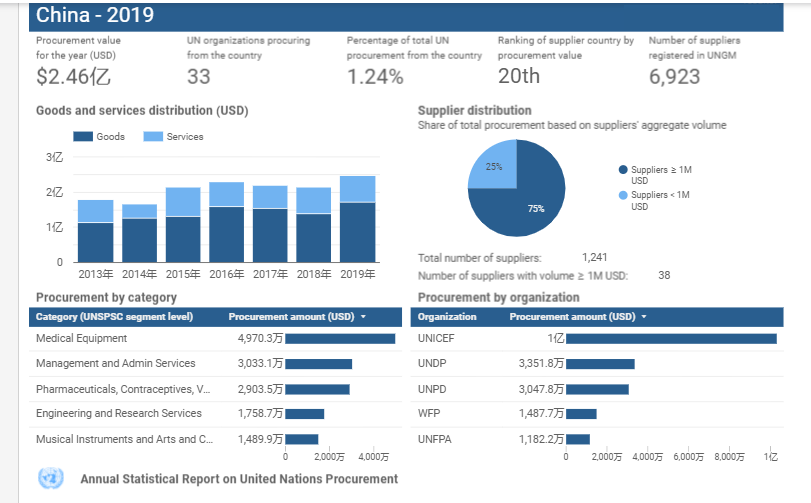
Task: Select the UNPD organization row
Action: (597, 389)
